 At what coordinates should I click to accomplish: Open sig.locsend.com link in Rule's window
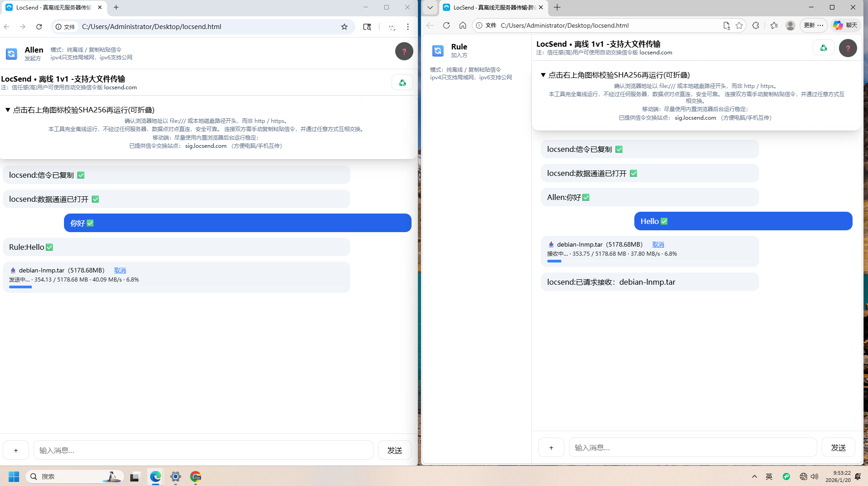[x=695, y=118]
